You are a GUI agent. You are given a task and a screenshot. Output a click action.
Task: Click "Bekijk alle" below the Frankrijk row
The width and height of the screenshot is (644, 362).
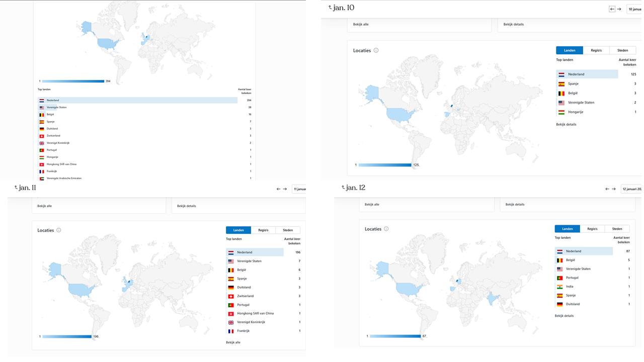click(233, 342)
